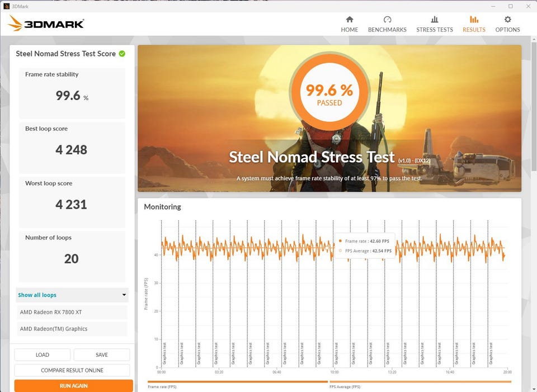Click the 3DMark app icon in title bar
Image resolution: width=537 pixels, height=392 pixels.
tap(6, 6)
